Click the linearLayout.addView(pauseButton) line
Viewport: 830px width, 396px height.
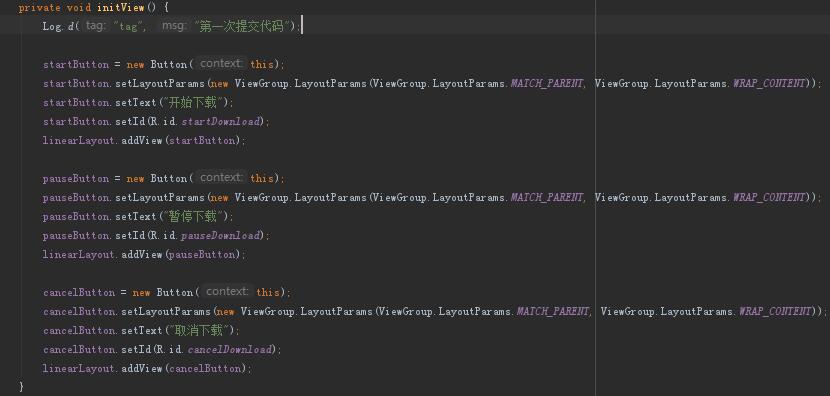[x=145, y=255]
